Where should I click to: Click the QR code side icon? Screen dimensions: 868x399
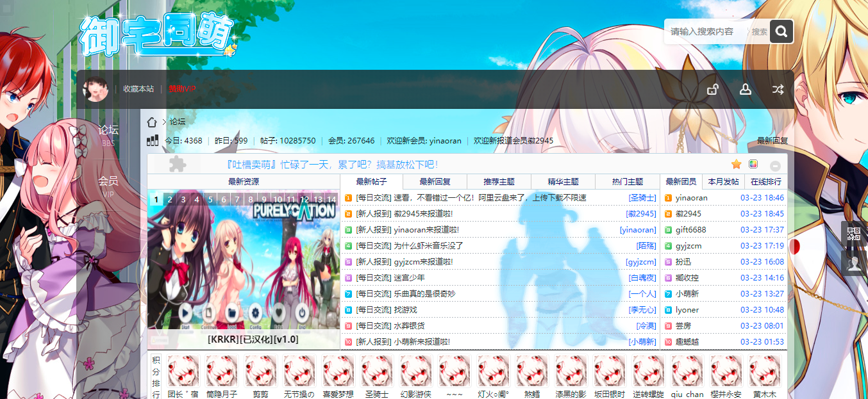tap(854, 234)
